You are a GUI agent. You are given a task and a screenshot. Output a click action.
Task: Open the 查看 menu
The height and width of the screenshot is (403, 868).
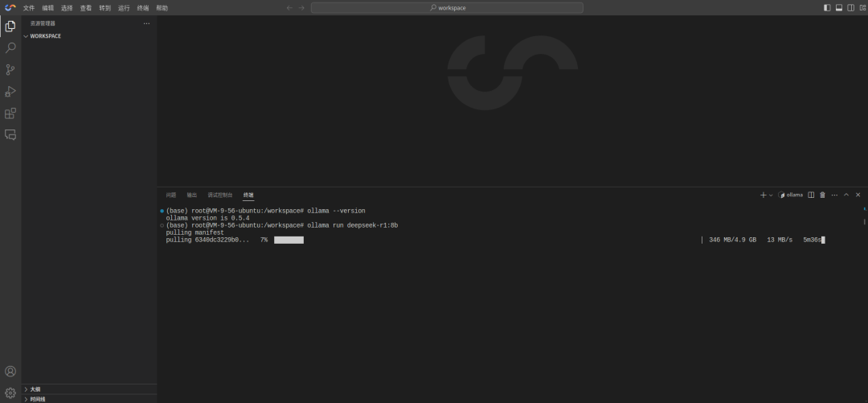(86, 8)
